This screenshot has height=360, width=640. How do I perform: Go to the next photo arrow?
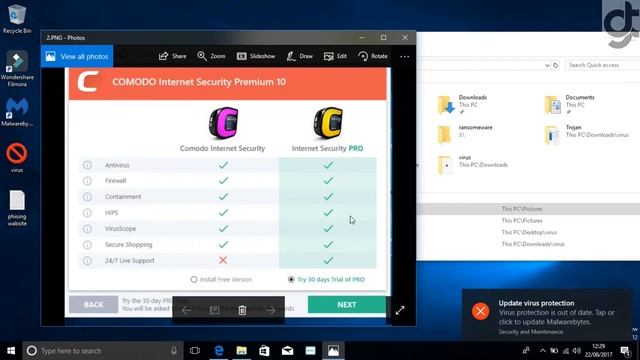pos(271,310)
